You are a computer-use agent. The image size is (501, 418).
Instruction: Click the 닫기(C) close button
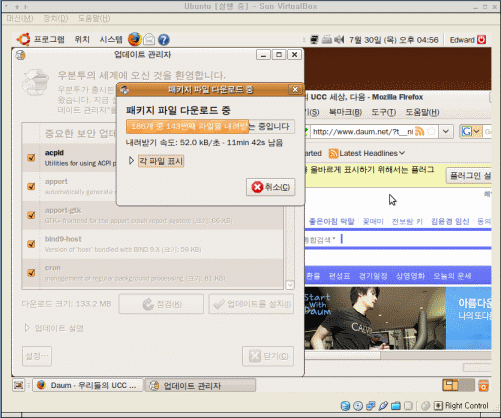268,356
